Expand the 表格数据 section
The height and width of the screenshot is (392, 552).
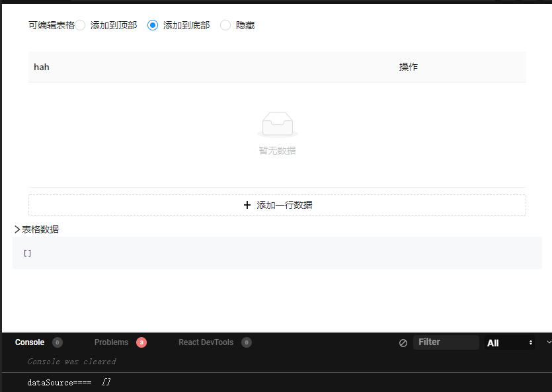tap(17, 229)
